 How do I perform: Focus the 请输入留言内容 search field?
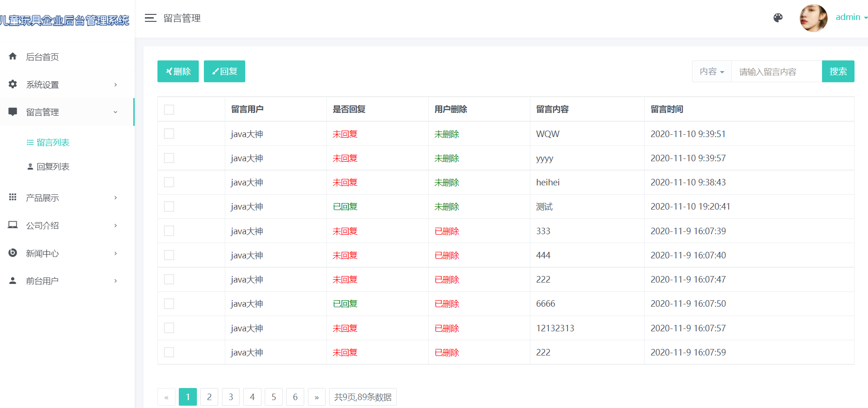point(777,72)
